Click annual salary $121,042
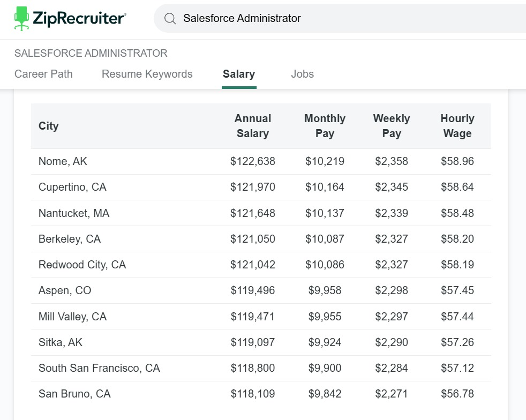This screenshot has width=526, height=420. point(253,265)
